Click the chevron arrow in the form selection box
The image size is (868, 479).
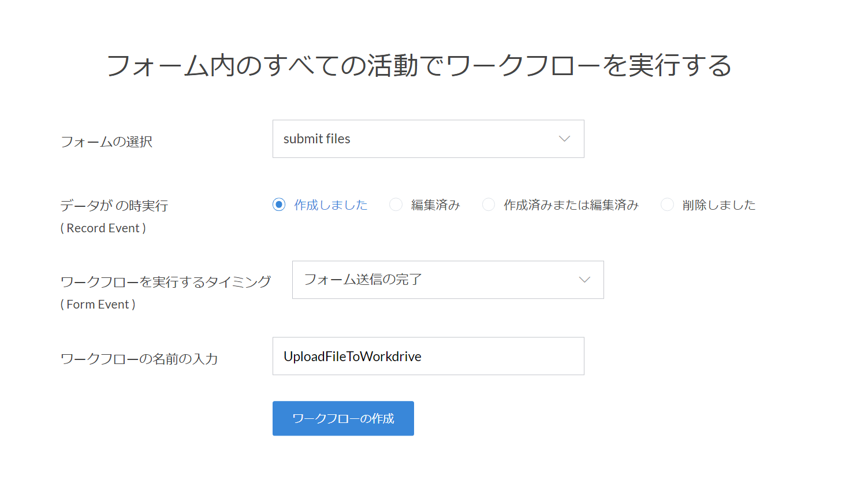click(564, 139)
